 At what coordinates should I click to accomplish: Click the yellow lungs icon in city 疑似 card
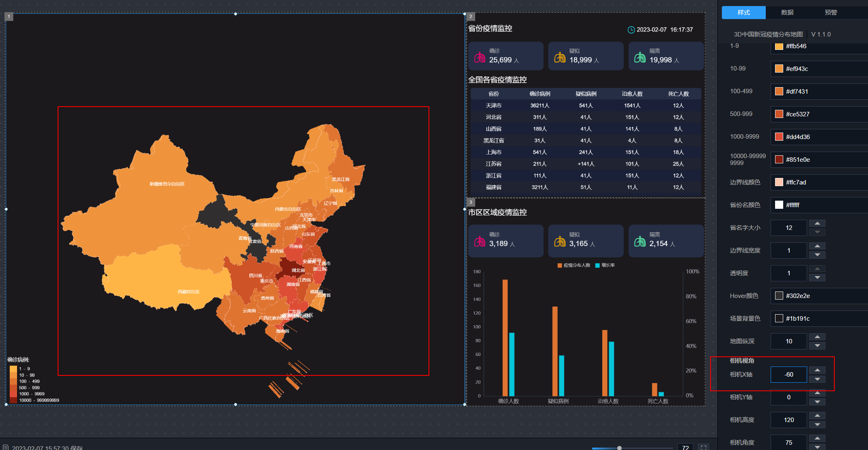(560, 241)
